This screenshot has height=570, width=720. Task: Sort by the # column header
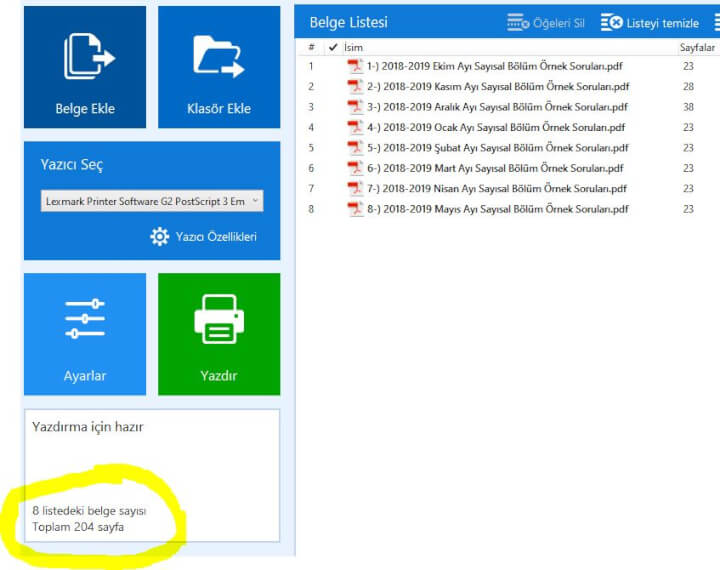311,47
